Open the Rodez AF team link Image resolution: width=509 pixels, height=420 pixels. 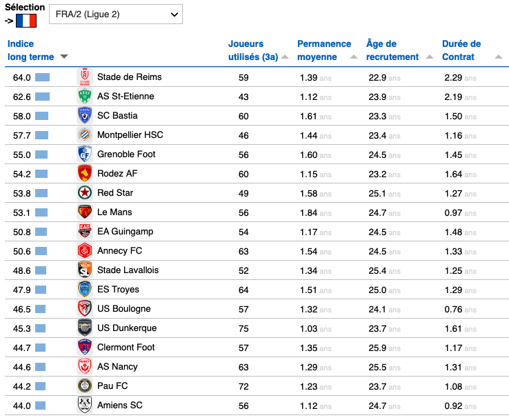[117, 174]
